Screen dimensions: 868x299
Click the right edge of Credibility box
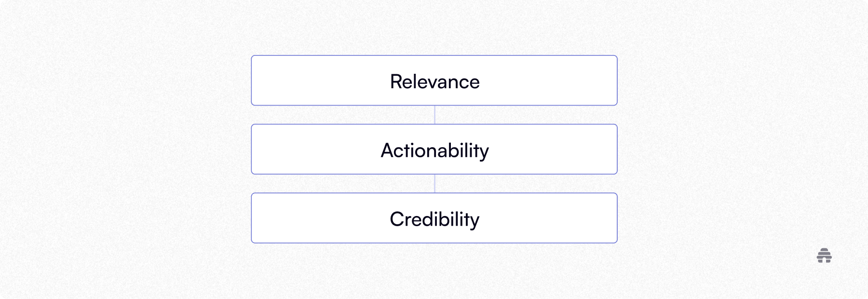[617, 218]
